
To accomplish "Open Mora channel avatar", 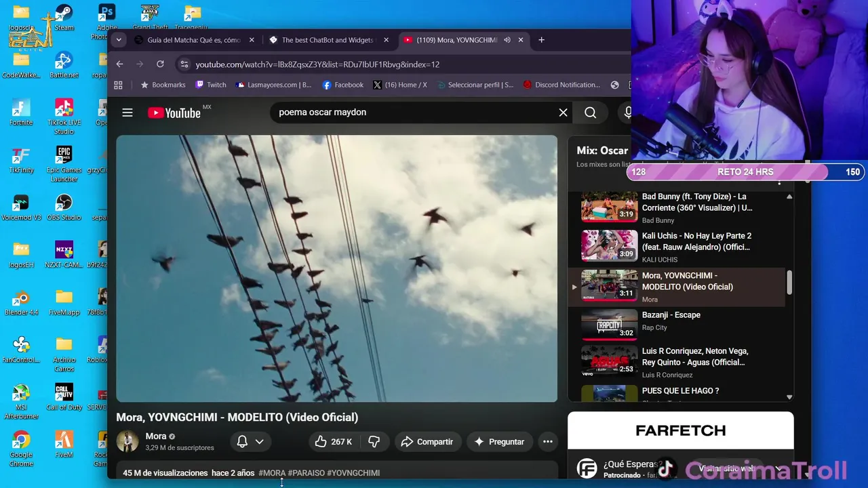I will (x=127, y=441).
